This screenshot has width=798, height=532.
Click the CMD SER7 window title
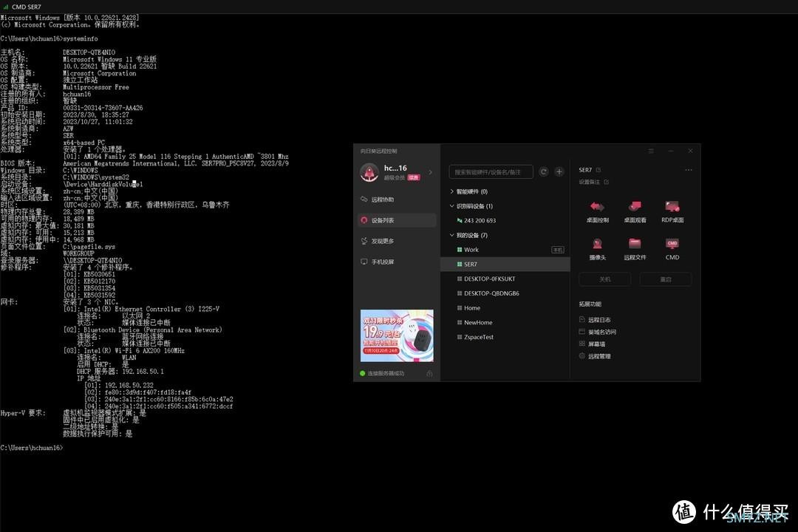[x=26, y=7]
